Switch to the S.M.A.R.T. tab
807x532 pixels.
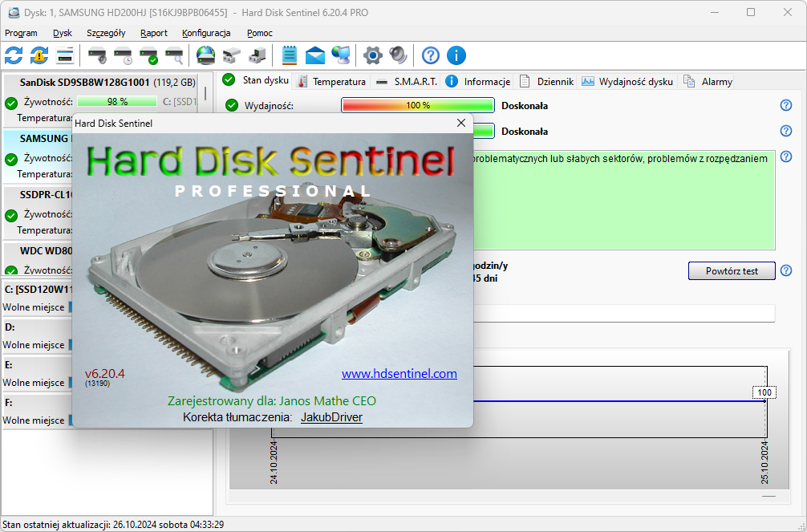pyautogui.click(x=406, y=81)
